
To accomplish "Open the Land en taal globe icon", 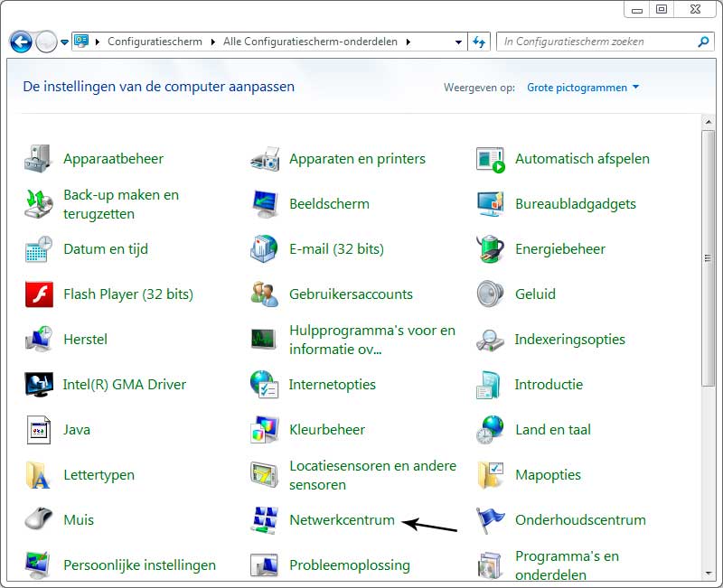I will click(x=490, y=430).
